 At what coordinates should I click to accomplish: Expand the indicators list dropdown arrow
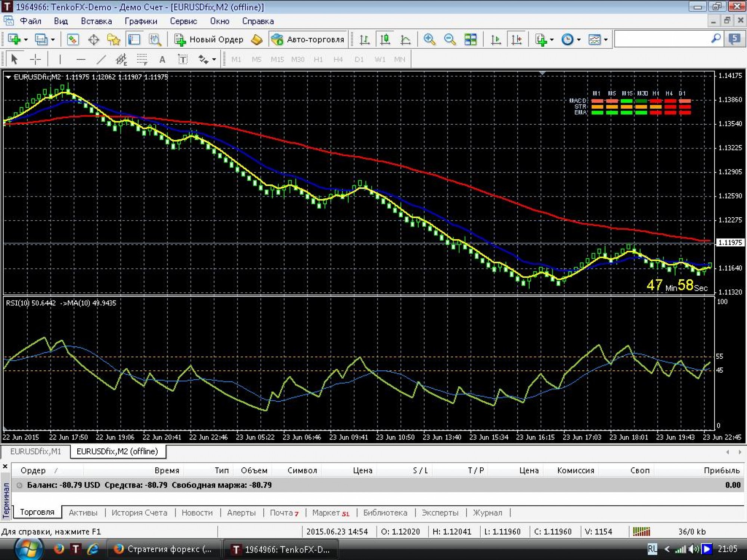click(x=552, y=40)
